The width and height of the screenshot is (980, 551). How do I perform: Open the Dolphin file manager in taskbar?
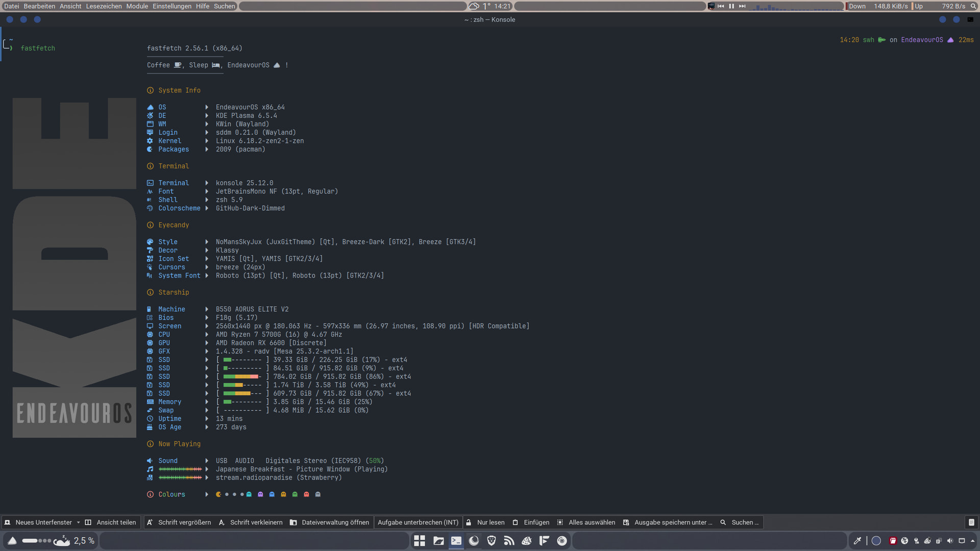point(438,541)
